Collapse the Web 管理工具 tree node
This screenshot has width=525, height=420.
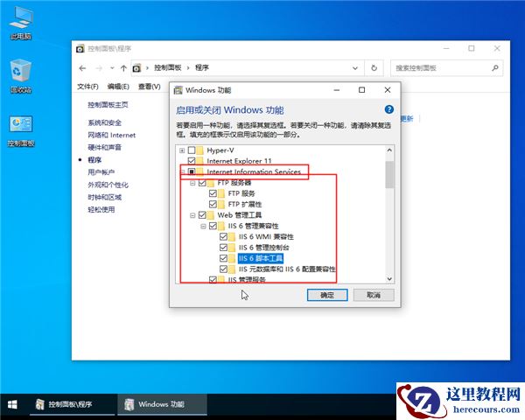coord(192,215)
